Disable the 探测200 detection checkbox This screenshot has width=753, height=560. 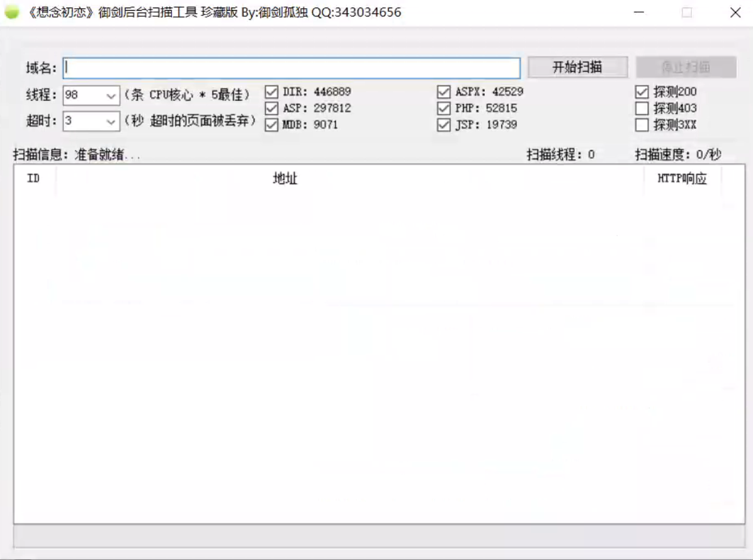pos(642,91)
